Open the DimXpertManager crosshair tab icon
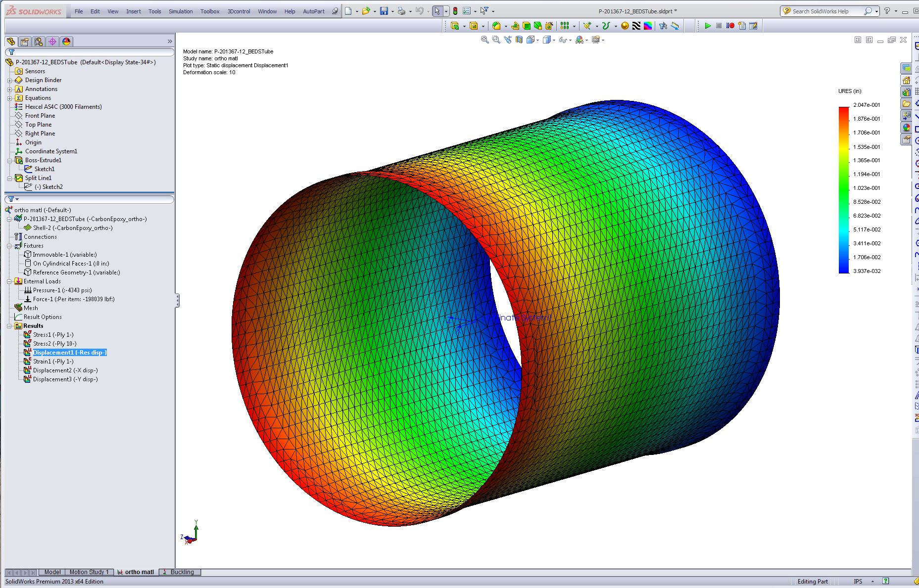 pyautogui.click(x=52, y=42)
